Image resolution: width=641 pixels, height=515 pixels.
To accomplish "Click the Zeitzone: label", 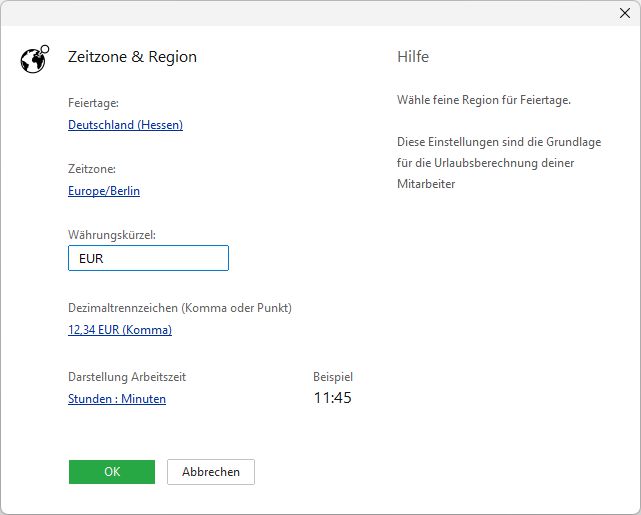I will click(92, 169).
